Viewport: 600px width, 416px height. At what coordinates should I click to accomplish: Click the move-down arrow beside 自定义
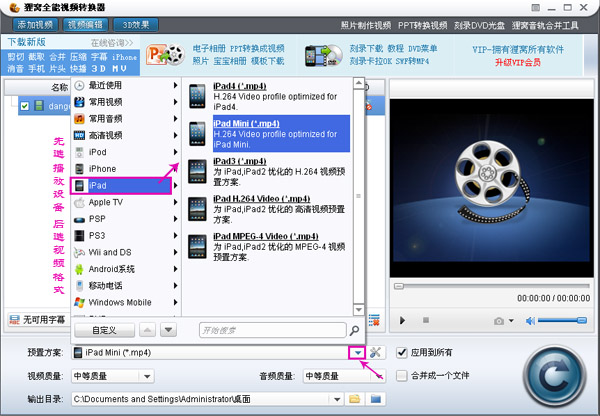[169, 330]
